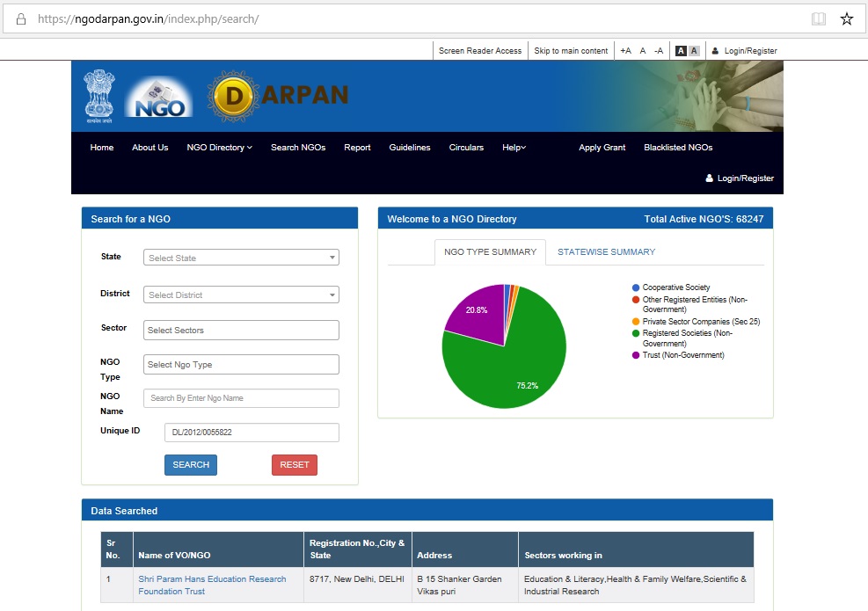Click the purple Trust legend dot

tap(636, 355)
